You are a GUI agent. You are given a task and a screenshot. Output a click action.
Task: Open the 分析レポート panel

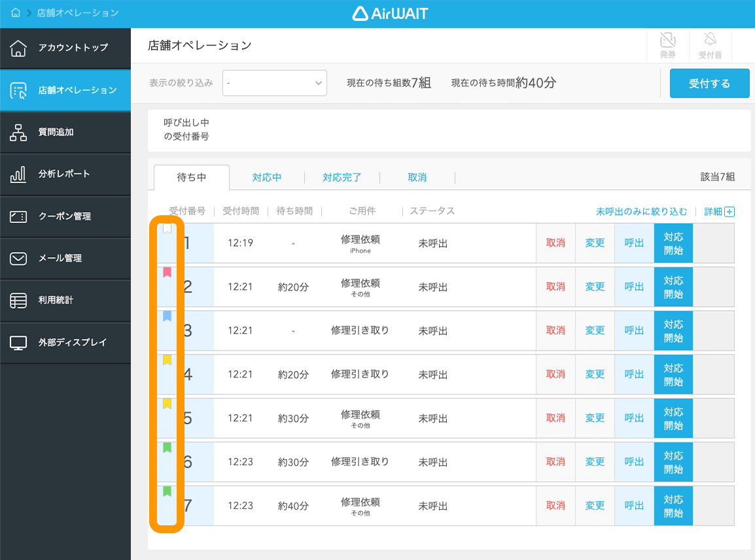point(65,174)
